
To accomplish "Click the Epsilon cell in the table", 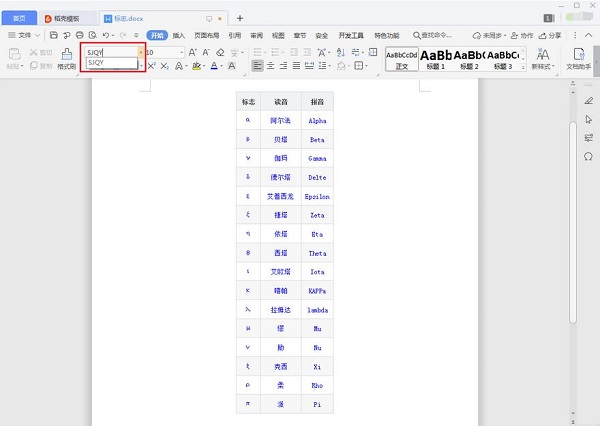I will coord(317,196).
